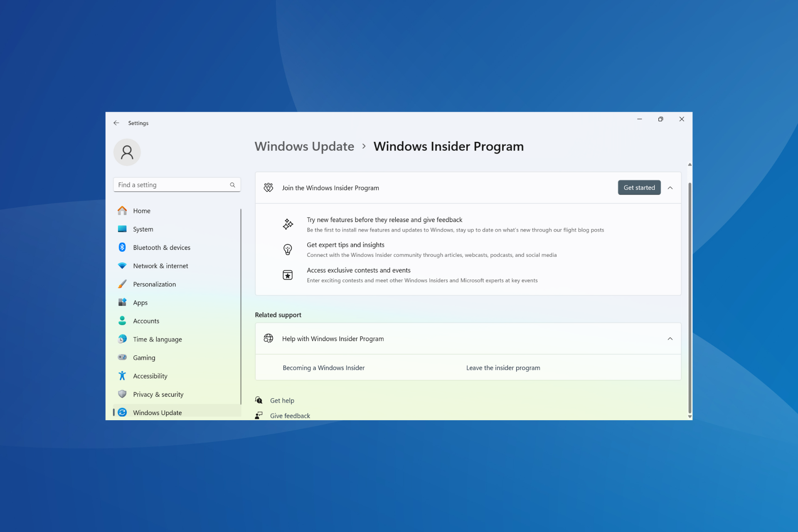Click the star contests icon
The height and width of the screenshot is (532, 798).
click(288, 275)
